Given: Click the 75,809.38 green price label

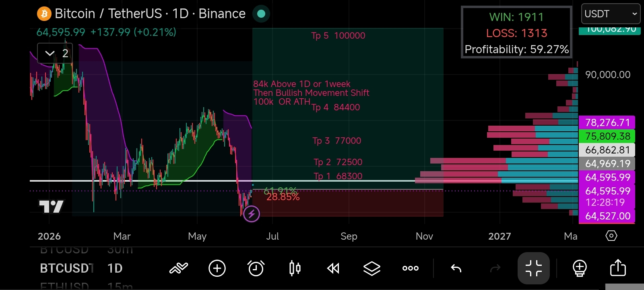Looking at the screenshot, I should click(607, 136).
